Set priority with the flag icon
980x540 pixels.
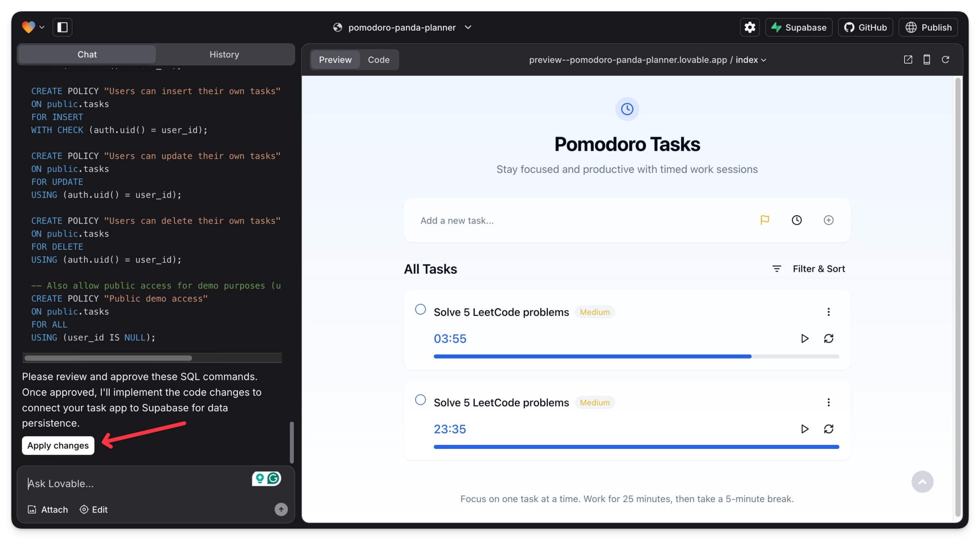[764, 220]
